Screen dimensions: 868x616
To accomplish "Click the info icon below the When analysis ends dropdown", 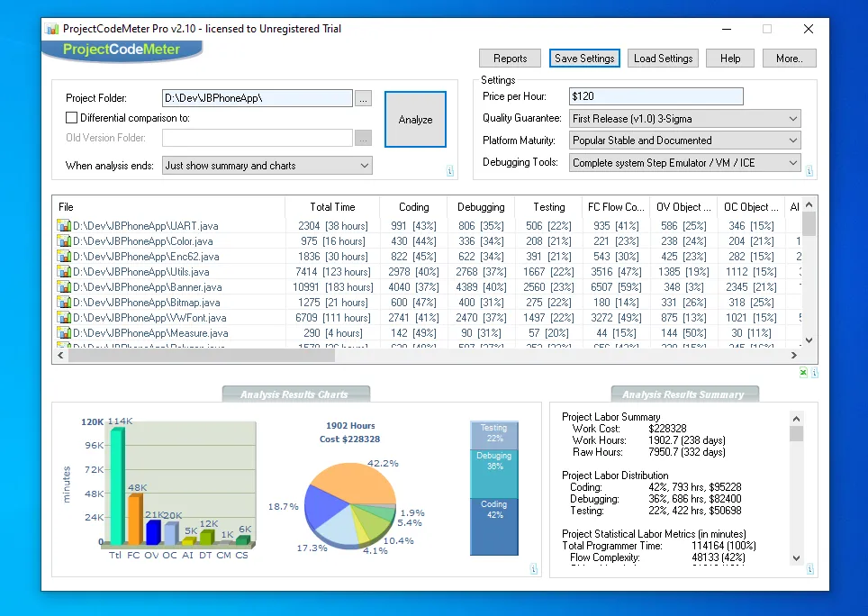I will pos(448,169).
